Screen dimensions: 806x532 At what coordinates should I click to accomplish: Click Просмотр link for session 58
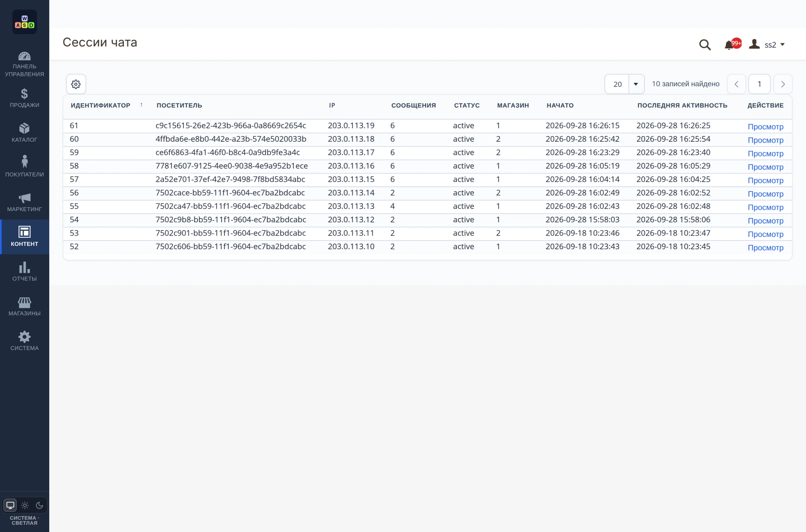coord(766,167)
